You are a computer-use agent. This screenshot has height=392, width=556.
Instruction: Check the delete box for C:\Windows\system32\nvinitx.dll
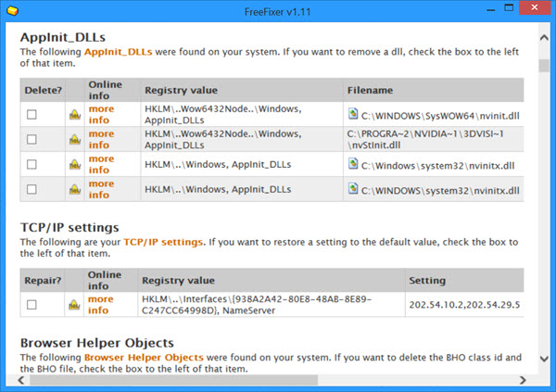pos(32,164)
